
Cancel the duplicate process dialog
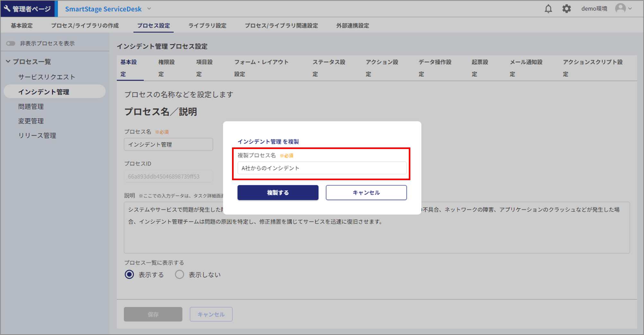click(x=366, y=192)
